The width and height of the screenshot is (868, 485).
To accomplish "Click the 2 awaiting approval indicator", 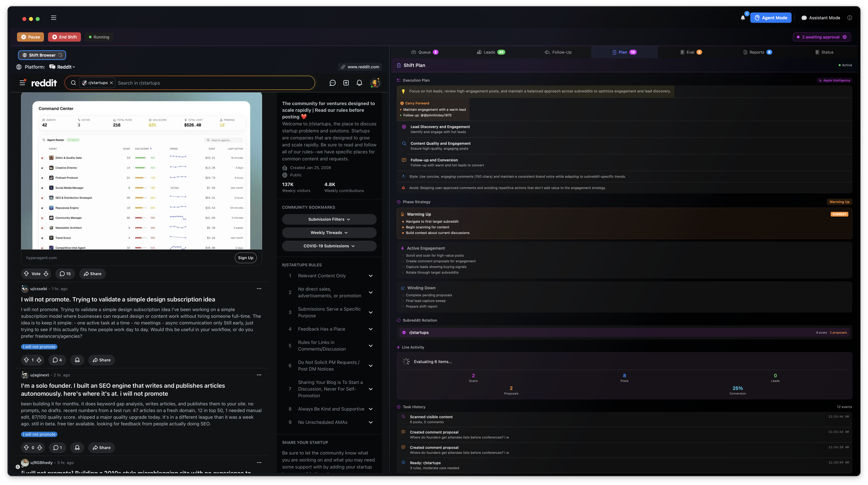I will (x=822, y=37).
